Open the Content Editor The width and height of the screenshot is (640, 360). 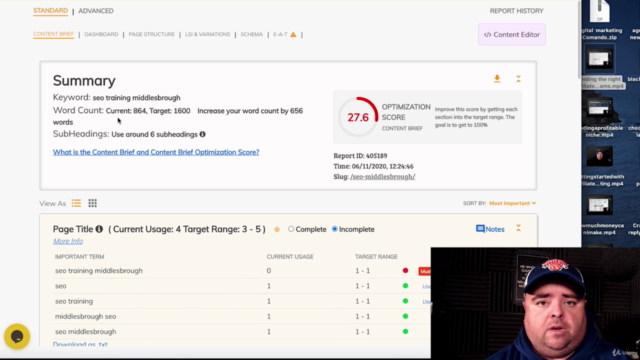512,35
